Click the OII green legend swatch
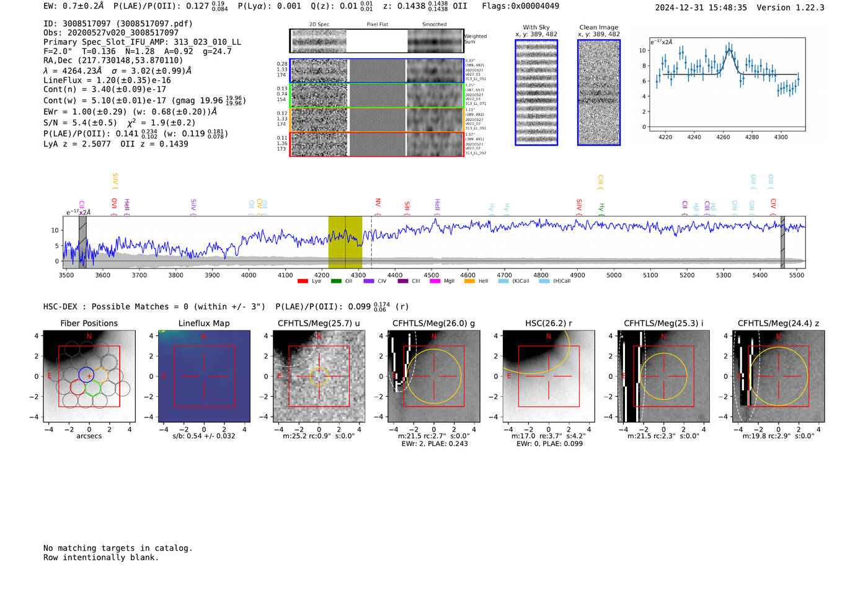The width and height of the screenshot is (868, 591). tap(336, 281)
